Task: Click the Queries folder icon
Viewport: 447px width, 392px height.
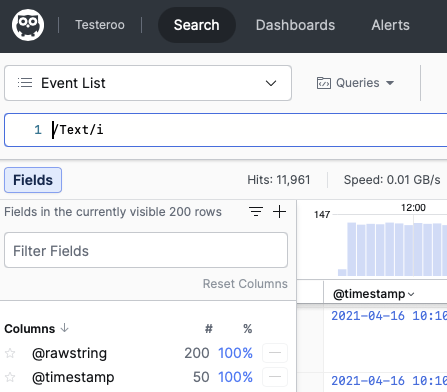Action: (x=324, y=83)
